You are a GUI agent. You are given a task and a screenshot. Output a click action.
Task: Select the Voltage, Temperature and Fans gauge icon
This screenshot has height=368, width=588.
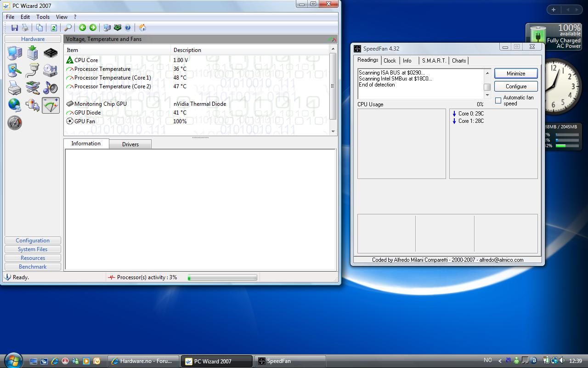click(51, 105)
